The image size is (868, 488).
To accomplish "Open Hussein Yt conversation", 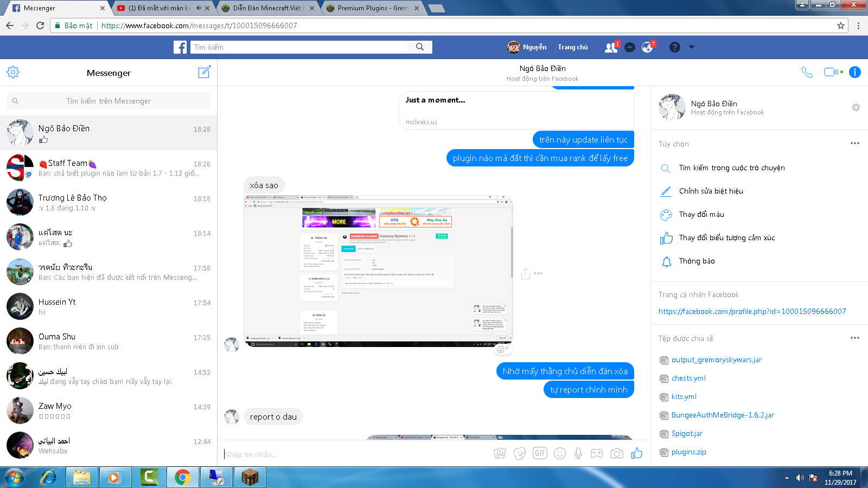I will click(x=108, y=306).
